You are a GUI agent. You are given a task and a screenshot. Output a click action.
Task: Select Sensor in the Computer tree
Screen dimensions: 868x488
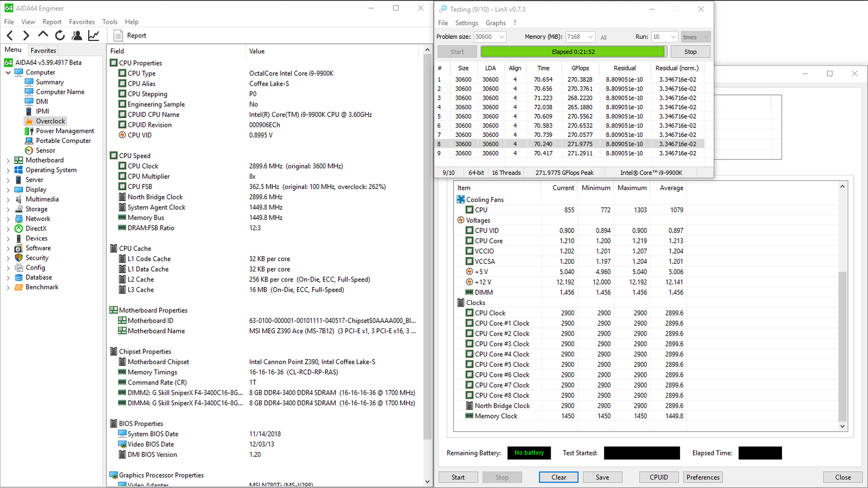(x=45, y=150)
